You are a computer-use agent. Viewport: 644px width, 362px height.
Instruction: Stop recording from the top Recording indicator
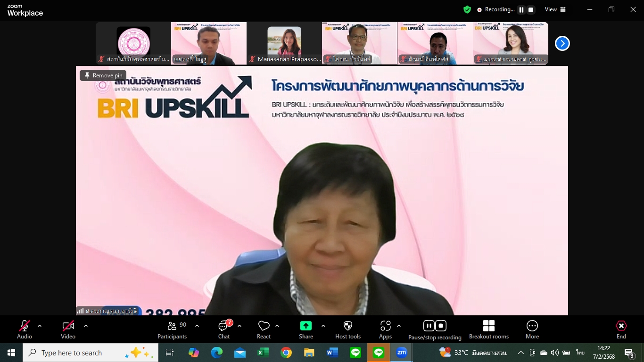tap(531, 9)
